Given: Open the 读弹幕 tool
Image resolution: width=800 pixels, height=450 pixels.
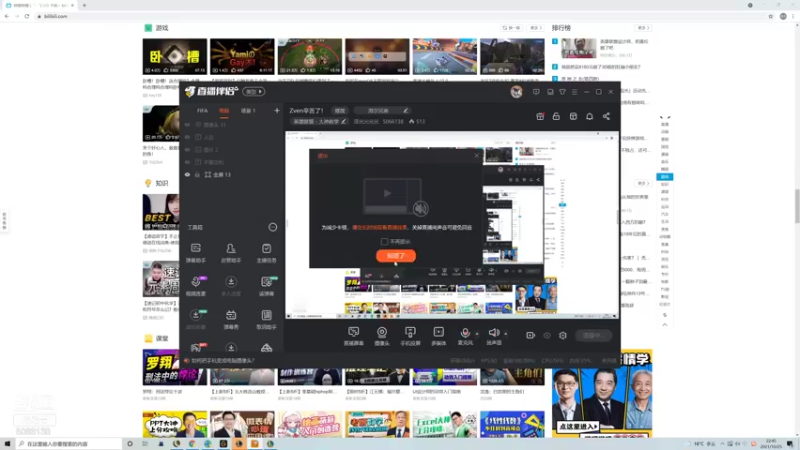Looking at the screenshot, I should pyautogui.click(x=266, y=286).
